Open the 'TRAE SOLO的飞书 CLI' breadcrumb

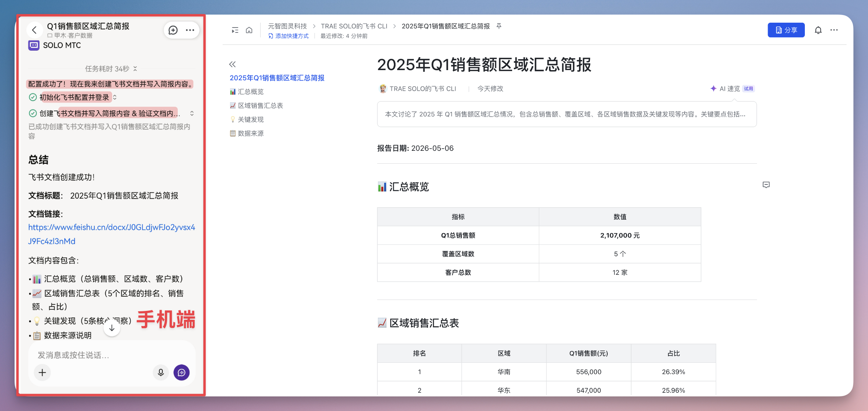click(x=354, y=26)
